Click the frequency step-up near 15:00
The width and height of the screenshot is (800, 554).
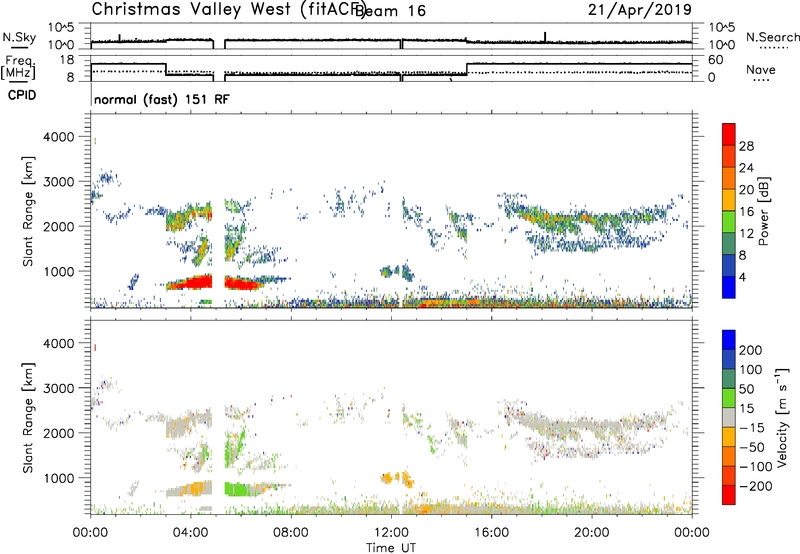coord(467,69)
